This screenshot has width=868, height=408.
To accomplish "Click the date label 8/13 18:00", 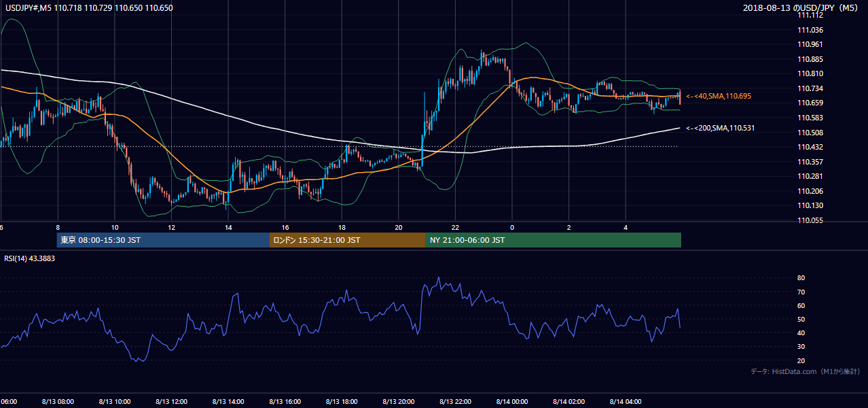I will [342, 402].
